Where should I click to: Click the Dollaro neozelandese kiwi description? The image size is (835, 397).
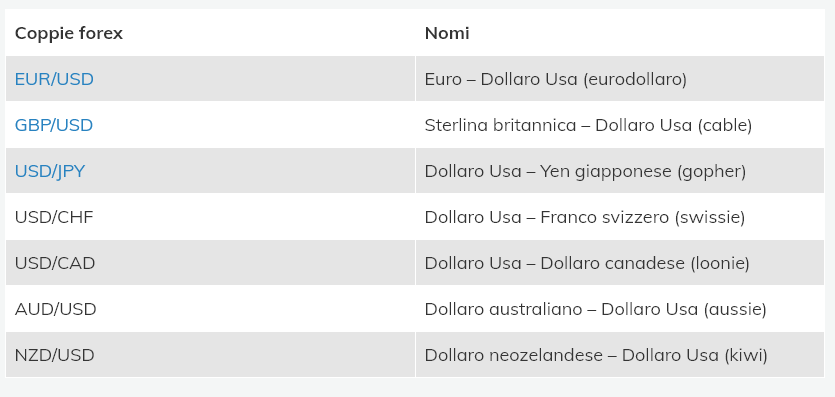tap(596, 355)
